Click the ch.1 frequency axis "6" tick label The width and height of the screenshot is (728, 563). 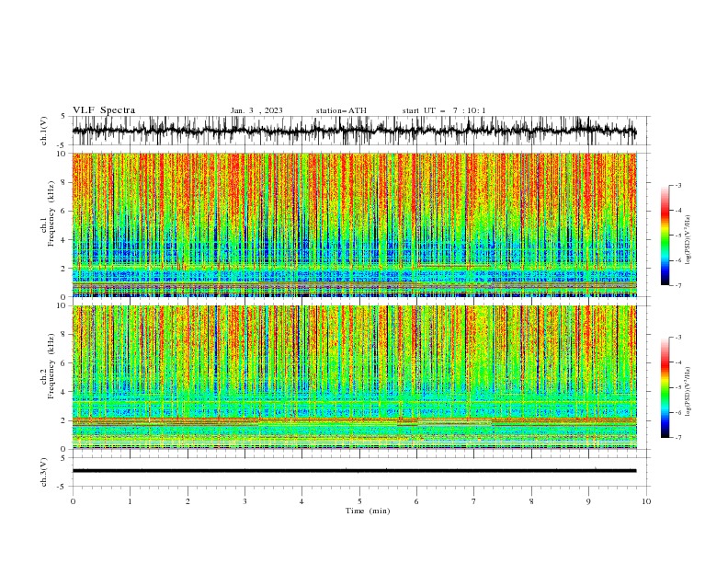click(65, 211)
